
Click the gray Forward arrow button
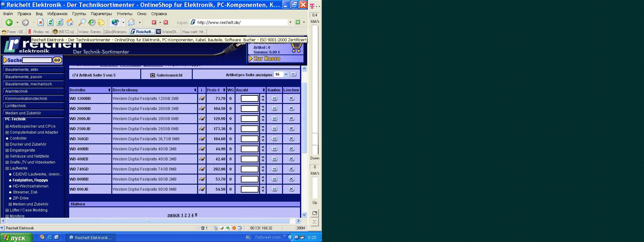(x=25, y=22)
